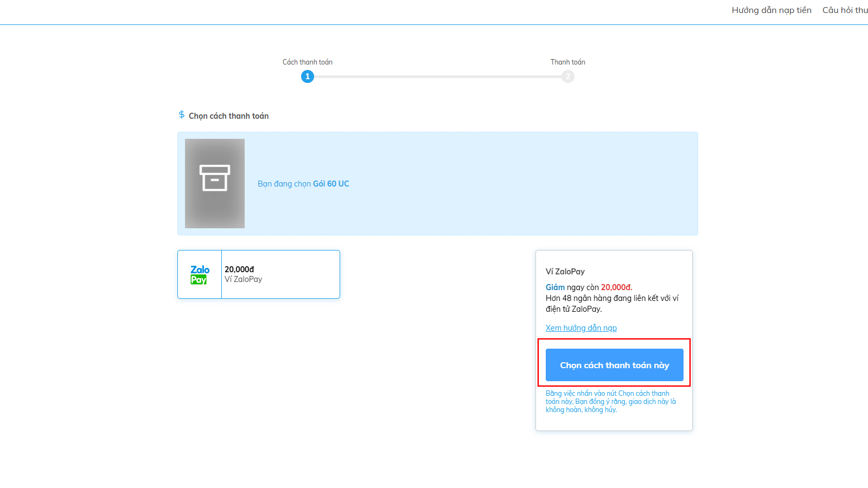Click the 'Gói 60 UC' package name

tap(331, 184)
